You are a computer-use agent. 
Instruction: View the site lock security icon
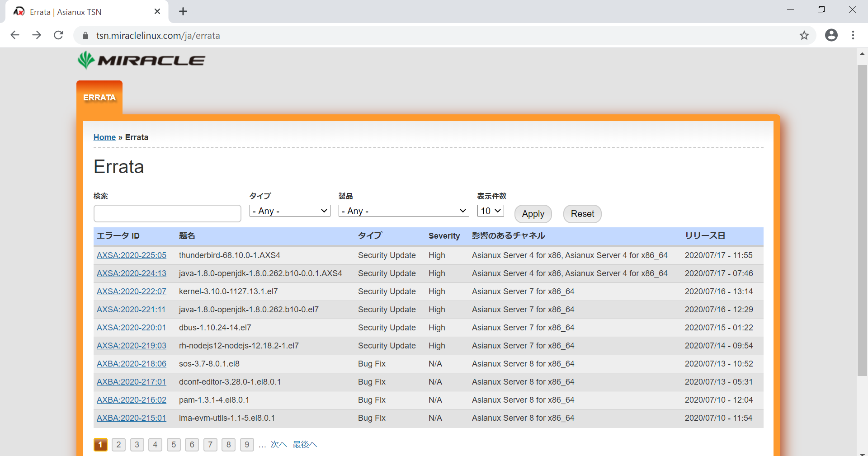[85, 36]
